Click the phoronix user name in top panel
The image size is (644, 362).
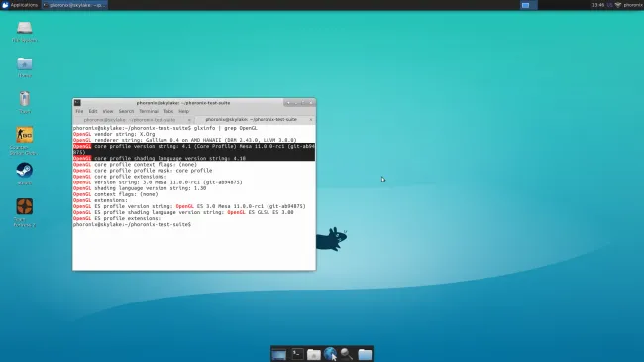pos(633,5)
